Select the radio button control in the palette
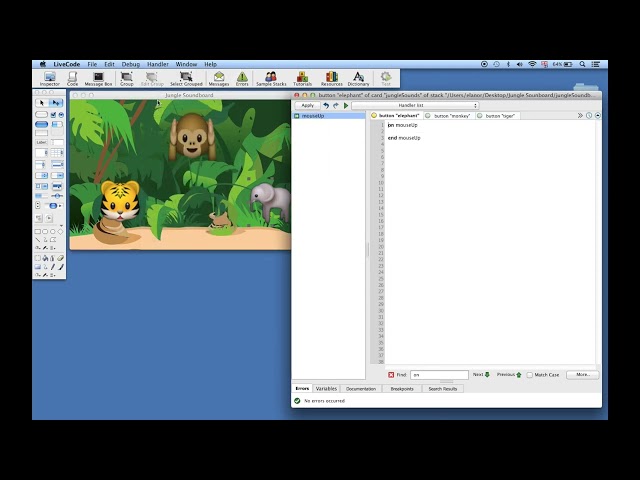640x480 pixels. (61, 115)
